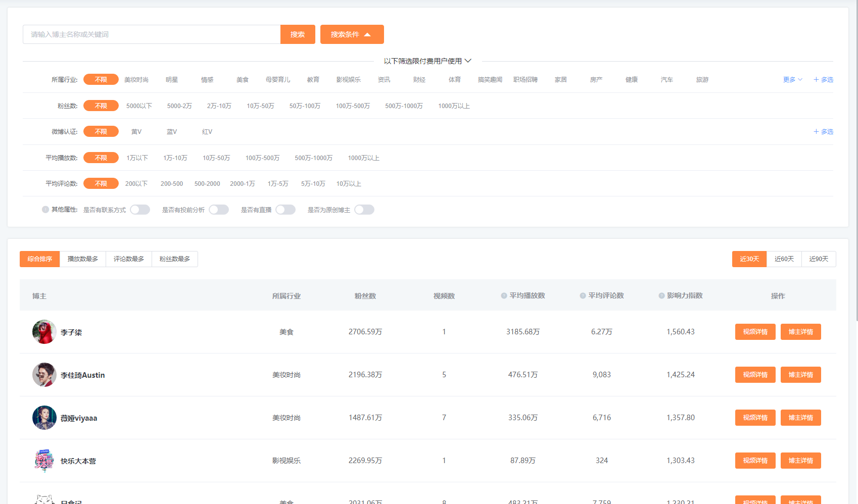The image size is (858, 504).
Task: Filter average plays by 500万-1000万
Action: 314,158
